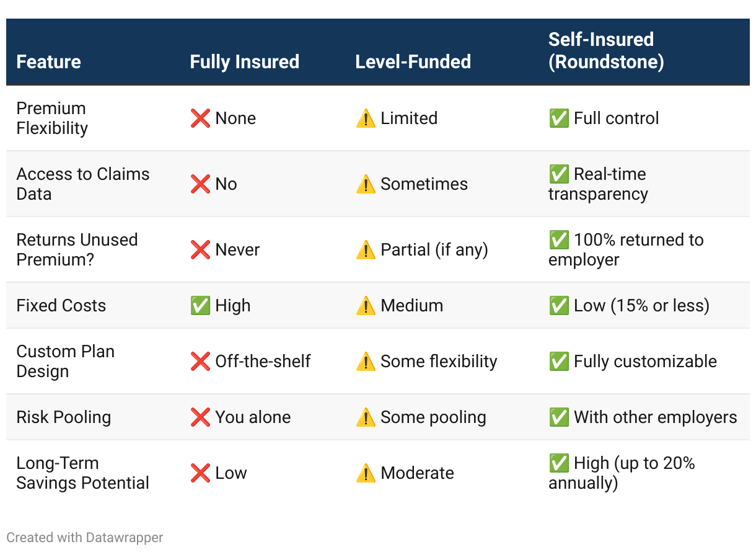The width and height of the screenshot is (756, 552).
Task: Click the Self-Insured (Roundstone) column header
Action: point(605,50)
